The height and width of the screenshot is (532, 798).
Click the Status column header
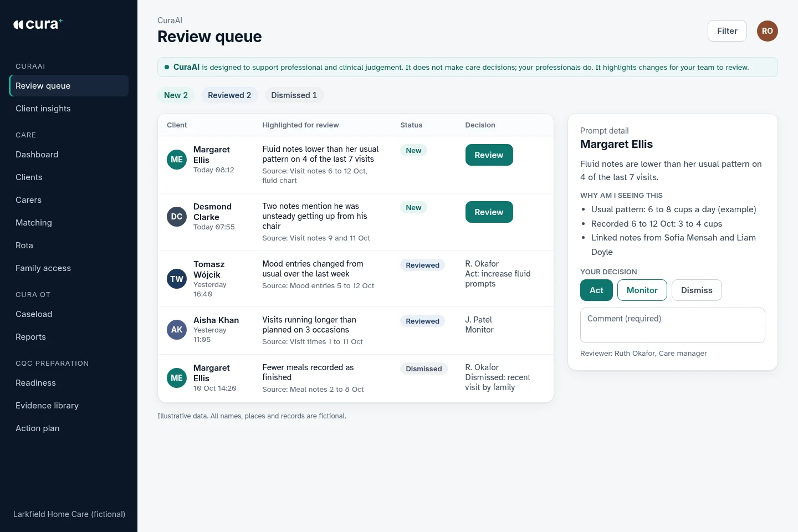point(411,125)
